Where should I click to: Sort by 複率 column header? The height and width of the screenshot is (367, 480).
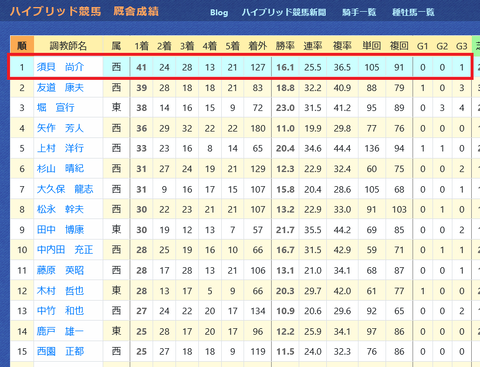click(x=342, y=45)
